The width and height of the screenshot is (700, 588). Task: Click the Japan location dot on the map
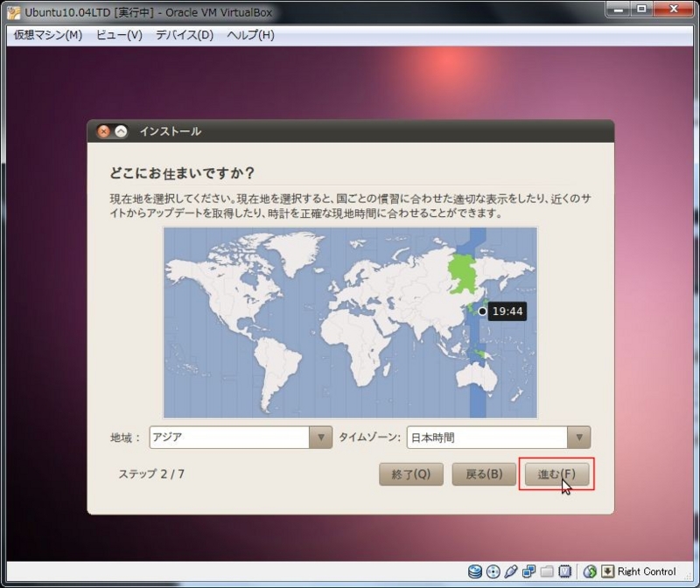point(482,311)
